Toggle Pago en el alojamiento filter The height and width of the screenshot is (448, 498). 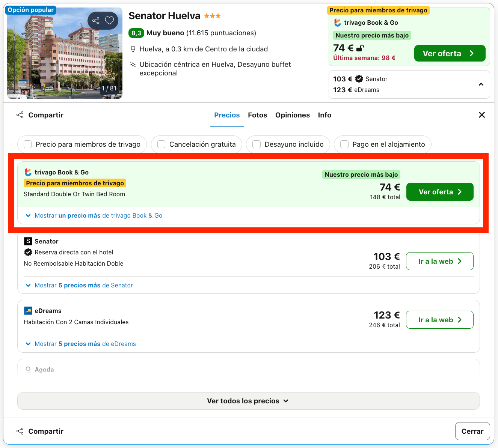[x=382, y=144]
